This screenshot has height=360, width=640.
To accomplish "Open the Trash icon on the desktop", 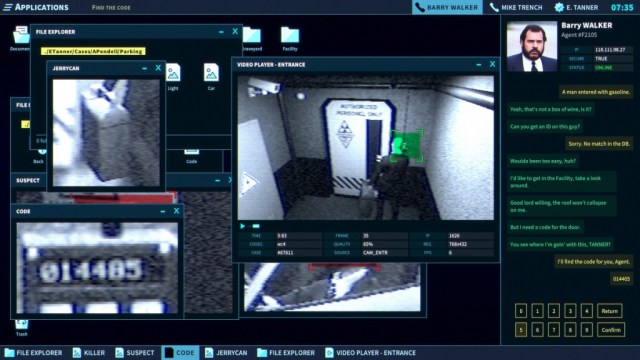I will point(22,328).
